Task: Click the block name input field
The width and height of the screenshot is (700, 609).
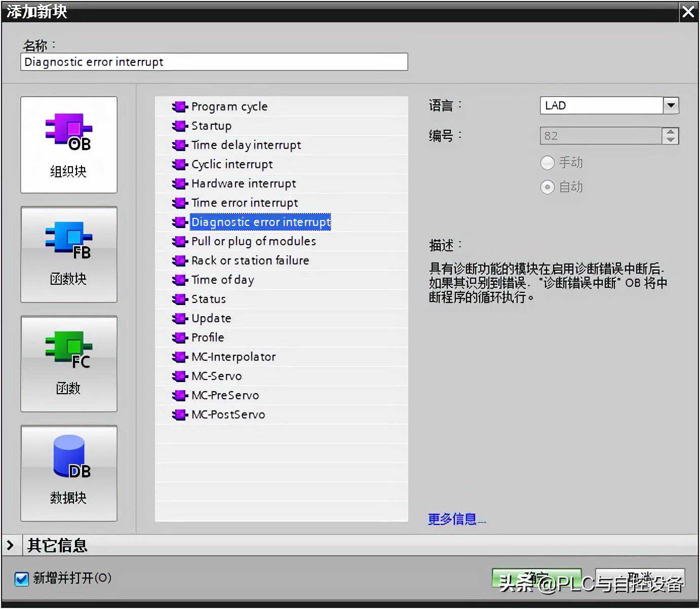Action: (214, 62)
